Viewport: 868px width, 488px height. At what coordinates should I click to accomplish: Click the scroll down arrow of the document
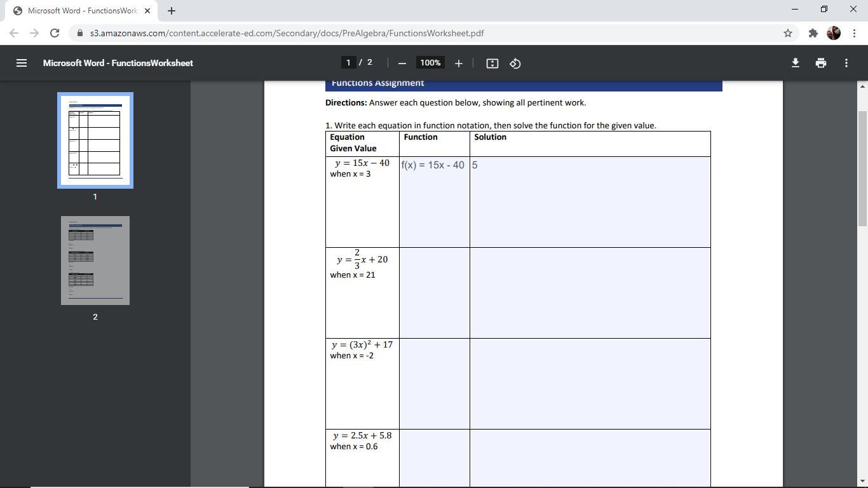[x=862, y=482]
